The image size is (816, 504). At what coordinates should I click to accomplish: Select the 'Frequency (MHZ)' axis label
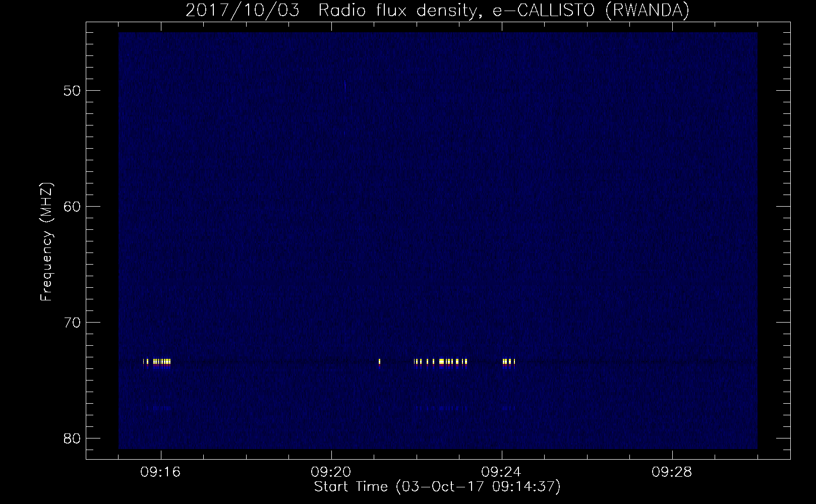click(x=46, y=242)
